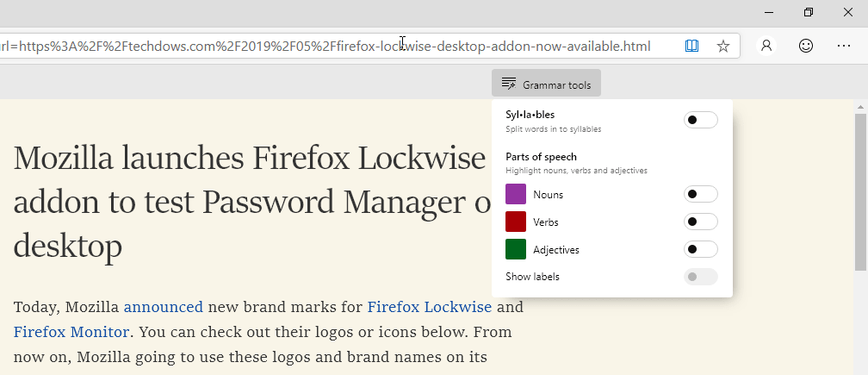Enable Verbs highlighting toggle
868x375 pixels.
[x=700, y=222]
